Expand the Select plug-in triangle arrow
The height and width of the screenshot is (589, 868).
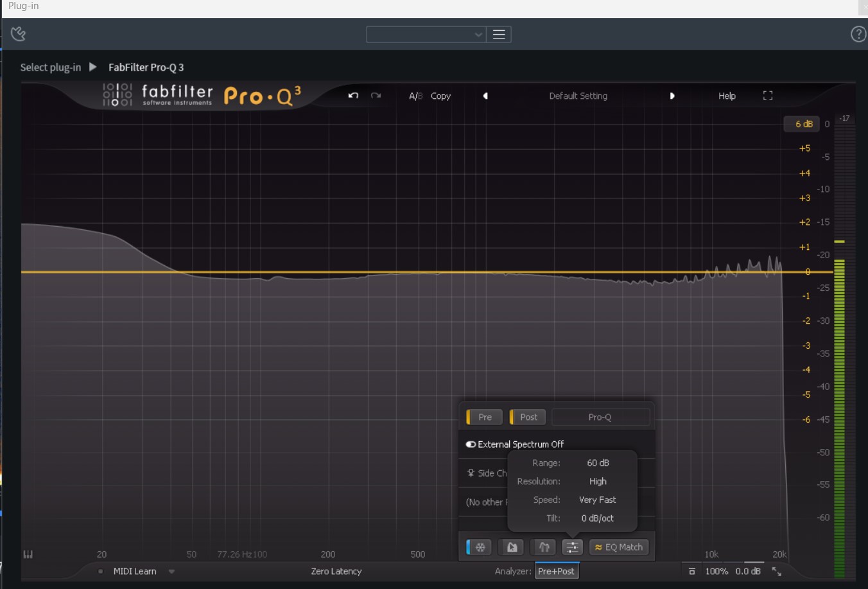pos(93,67)
